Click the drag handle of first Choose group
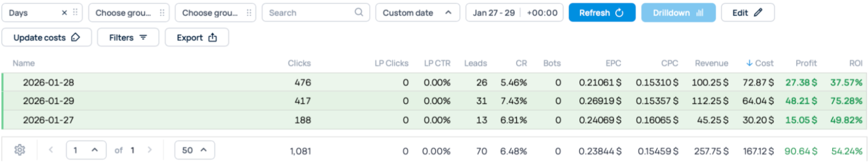Viewport: 868px width, 165px height. [x=162, y=13]
